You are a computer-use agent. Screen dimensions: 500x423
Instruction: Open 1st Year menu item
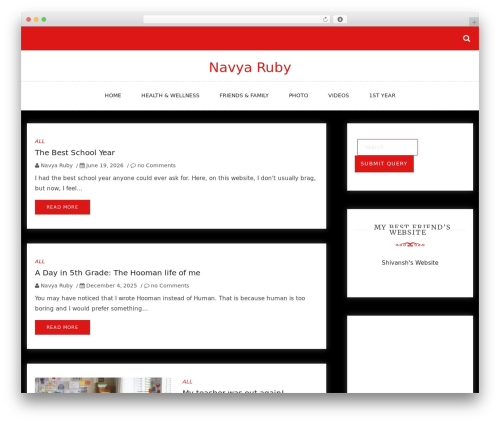382,95
